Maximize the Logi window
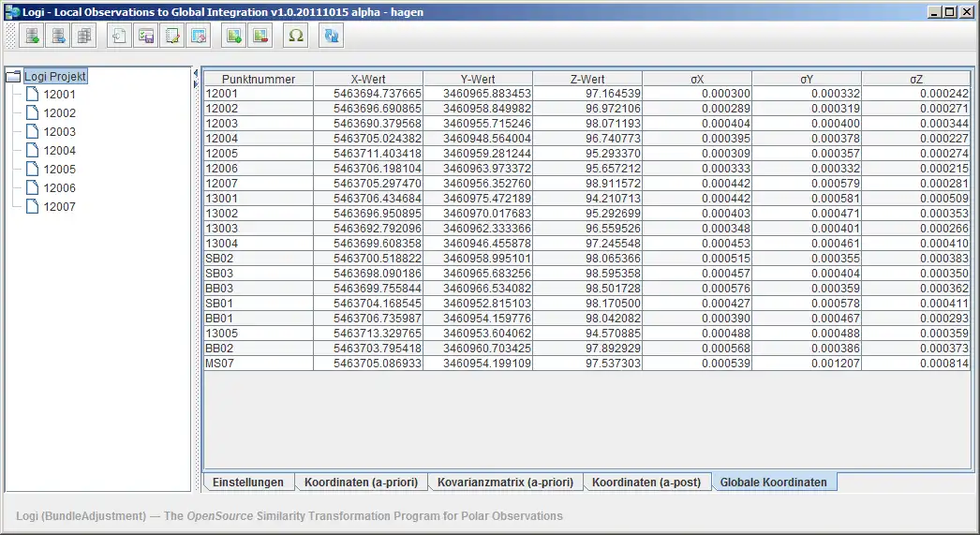980x535 pixels. coord(949,12)
